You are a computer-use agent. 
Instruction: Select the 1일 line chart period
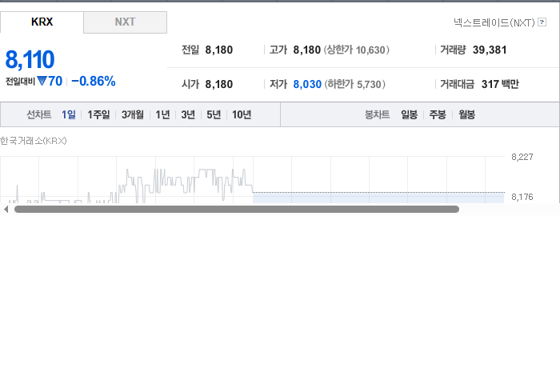click(69, 114)
